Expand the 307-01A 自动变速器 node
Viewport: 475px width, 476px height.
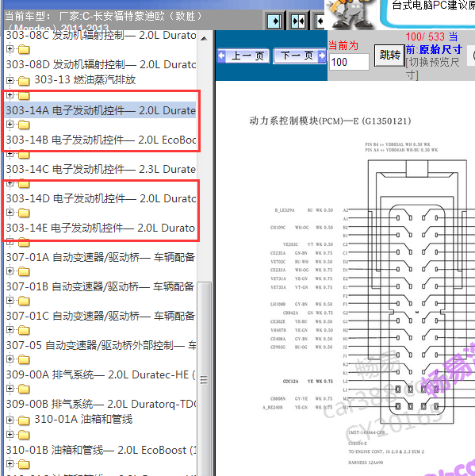coord(10,242)
